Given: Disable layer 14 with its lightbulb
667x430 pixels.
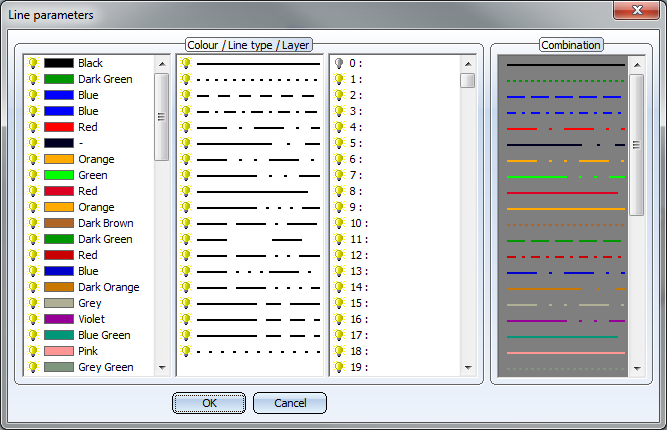Looking at the screenshot, I should pyautogui.click(x=339, y=287).
